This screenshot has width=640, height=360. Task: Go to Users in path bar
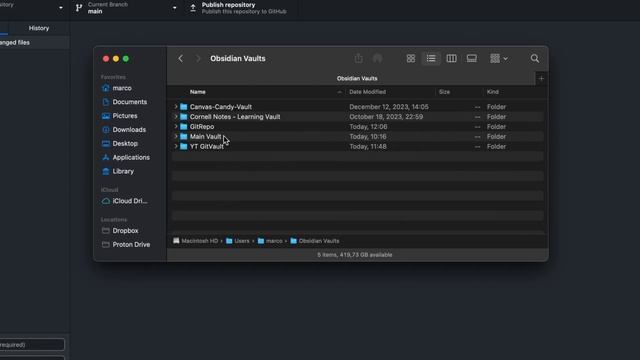coord(238,241)
